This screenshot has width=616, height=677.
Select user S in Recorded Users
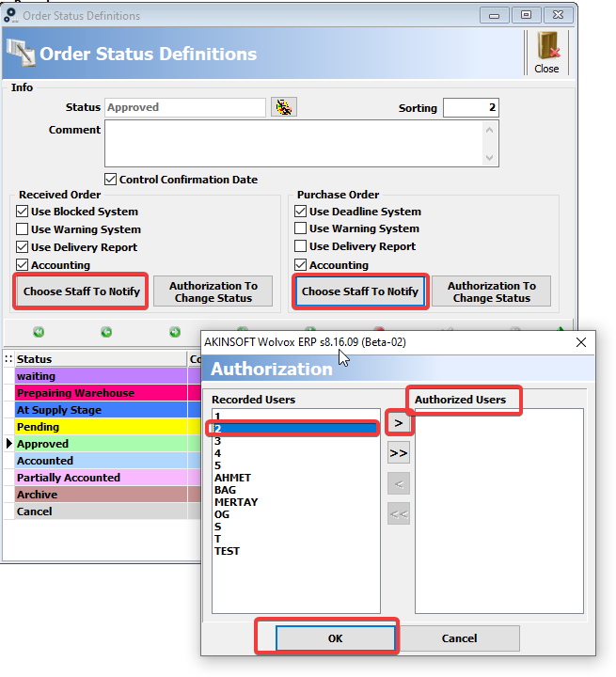[x=296, y=527]
